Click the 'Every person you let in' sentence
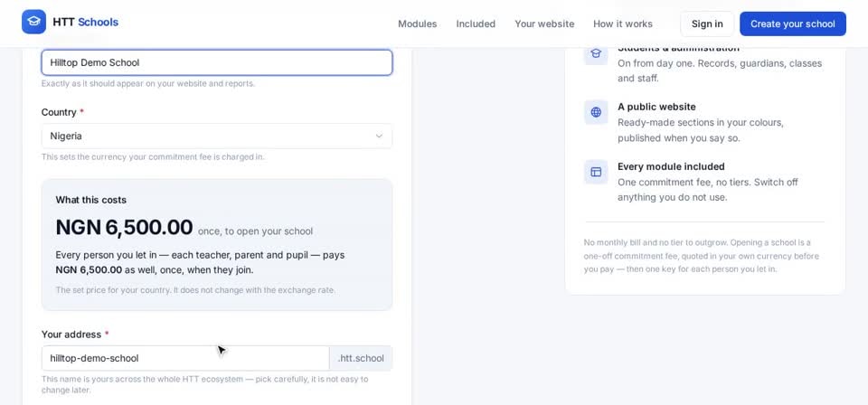The height and width of the screenshot is (405, 868). 200,263
